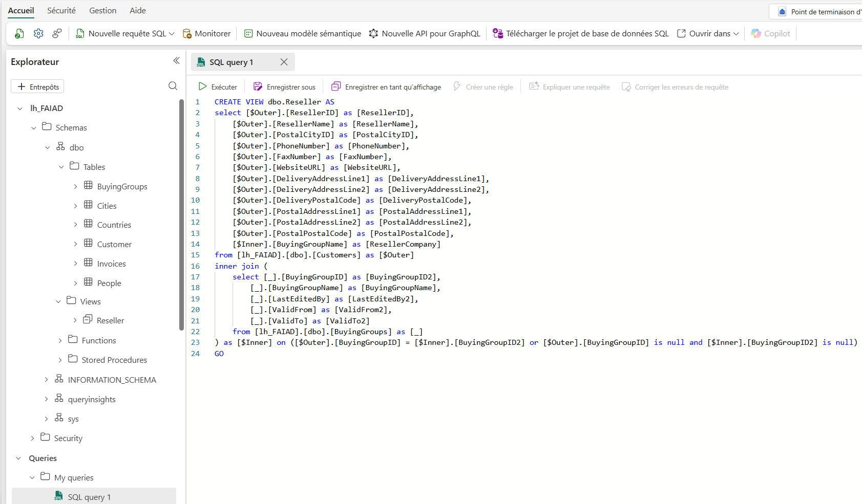Expand the Stored Procedures folder

point(60,360)
